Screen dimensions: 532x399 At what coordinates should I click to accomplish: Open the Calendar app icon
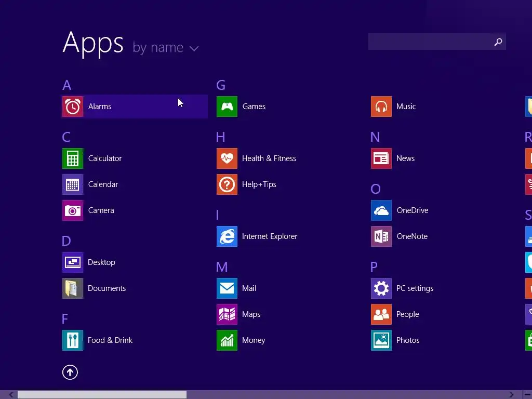pos(73,184)
